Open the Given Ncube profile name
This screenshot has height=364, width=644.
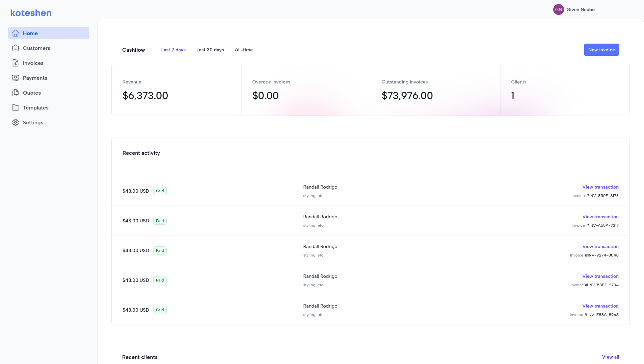point(580,9)
